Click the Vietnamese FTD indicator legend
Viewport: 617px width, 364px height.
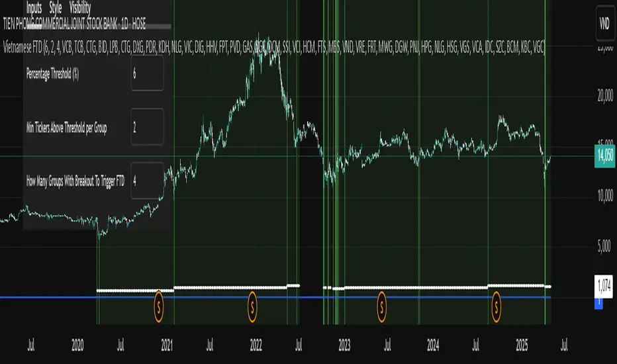pos(274,48)
